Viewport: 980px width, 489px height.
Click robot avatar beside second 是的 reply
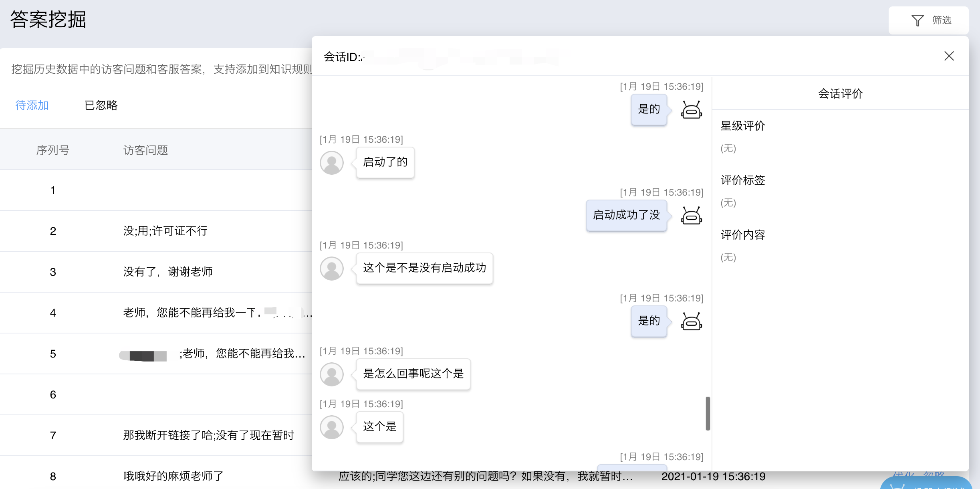(x=691, y=321)
